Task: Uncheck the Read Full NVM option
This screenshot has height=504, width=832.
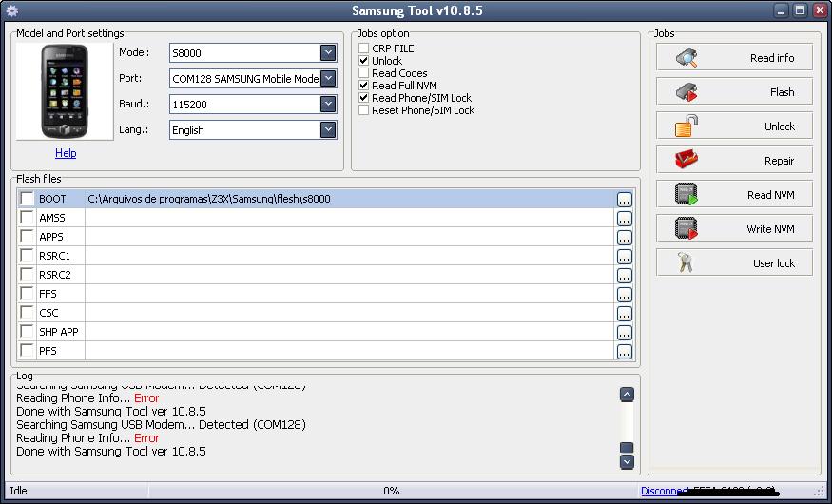Action: [x=363, y=86]
